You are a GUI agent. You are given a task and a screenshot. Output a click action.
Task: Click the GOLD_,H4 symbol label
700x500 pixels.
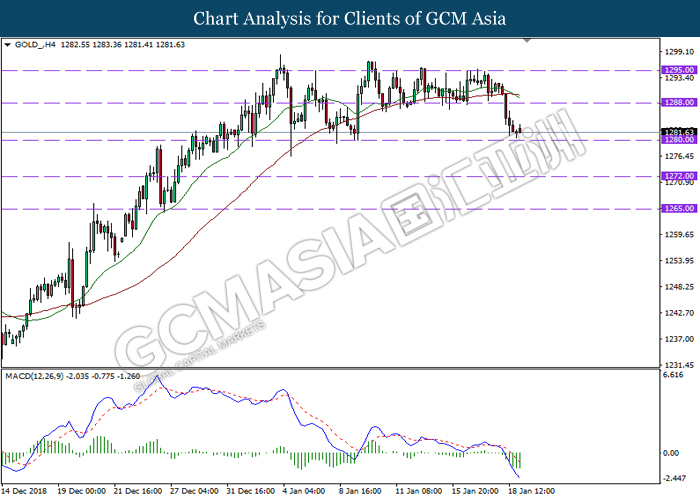[35, 45]
